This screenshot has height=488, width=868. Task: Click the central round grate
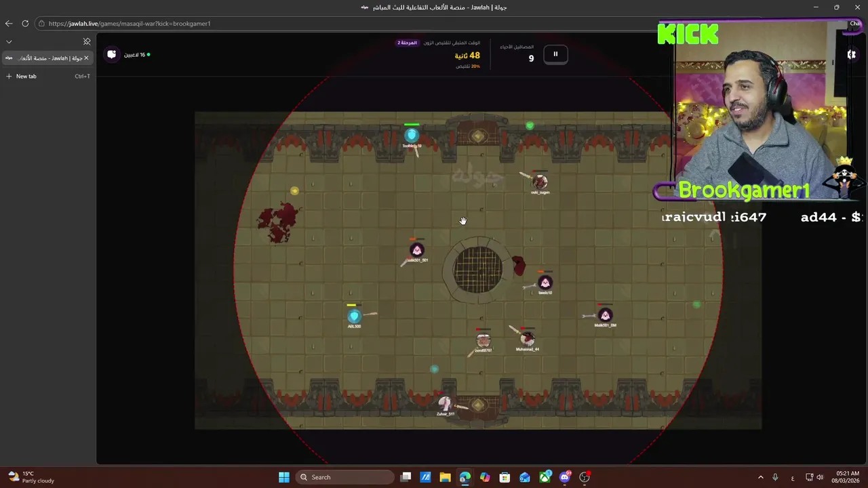click(x=478, y=270)
